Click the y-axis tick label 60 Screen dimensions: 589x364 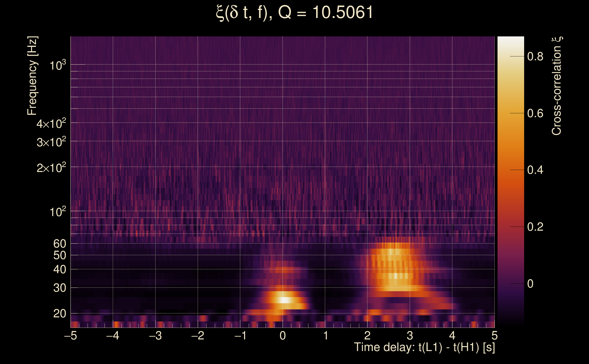point(59,244)
